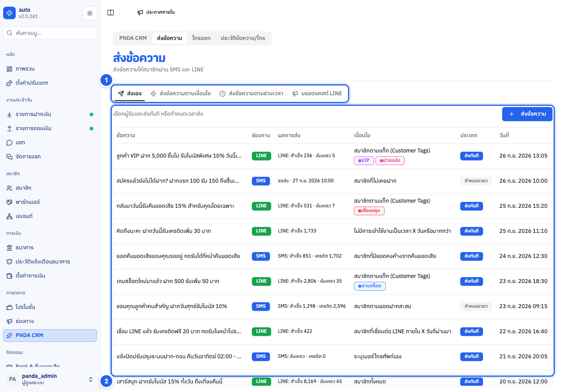
Task: Open ภาพรวม dashboard icon in sidebar
Action: pos(9,69)
